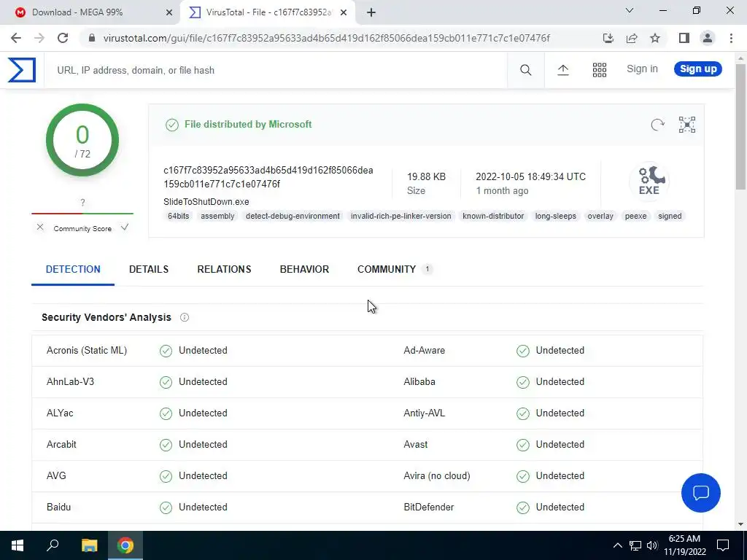747x560 pixels.
Task: Click the 64bits tag
Action: pos(178,216)
